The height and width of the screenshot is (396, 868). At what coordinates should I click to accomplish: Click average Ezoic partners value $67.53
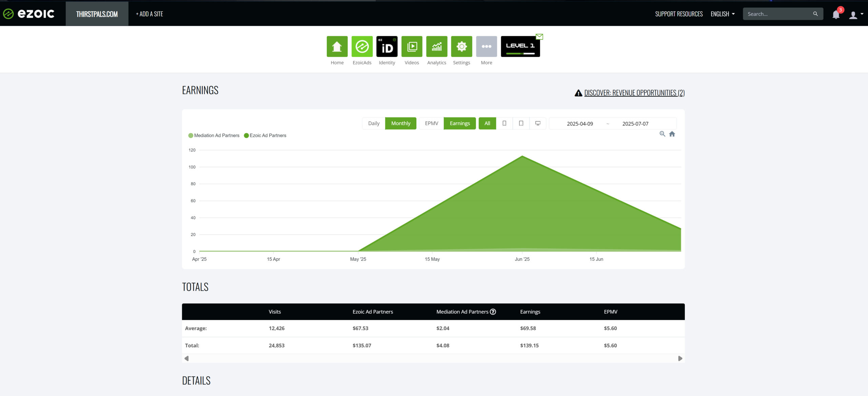click(360, 328)
